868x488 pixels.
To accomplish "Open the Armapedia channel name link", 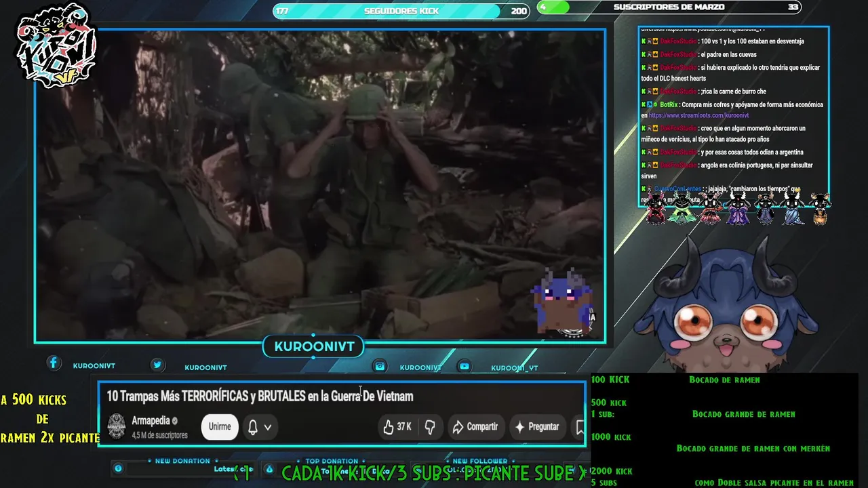I will 151,421.
